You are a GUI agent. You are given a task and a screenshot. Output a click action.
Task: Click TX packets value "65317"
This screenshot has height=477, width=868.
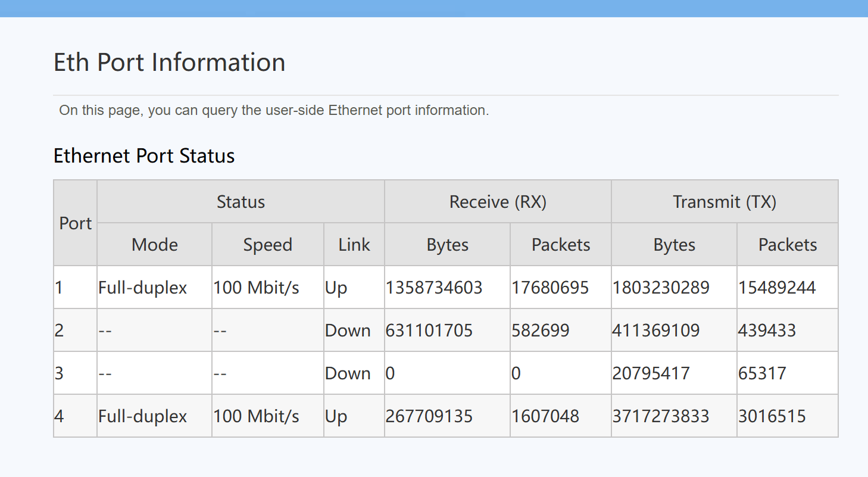click(788, 373)
